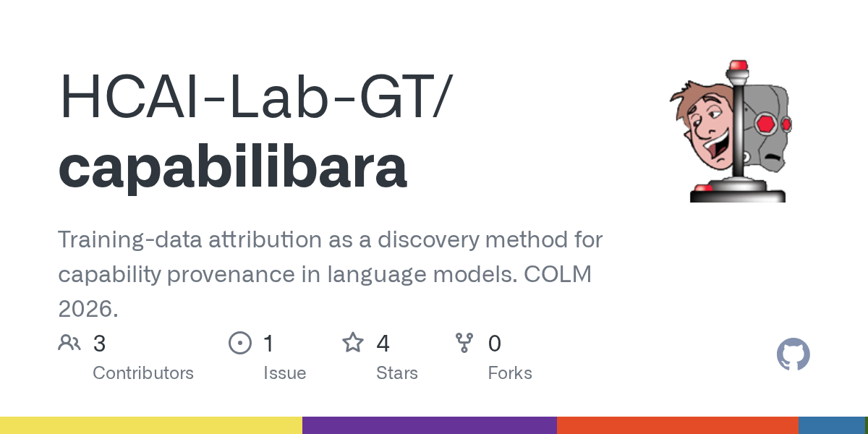Click the Issue label

pos(284,373)
